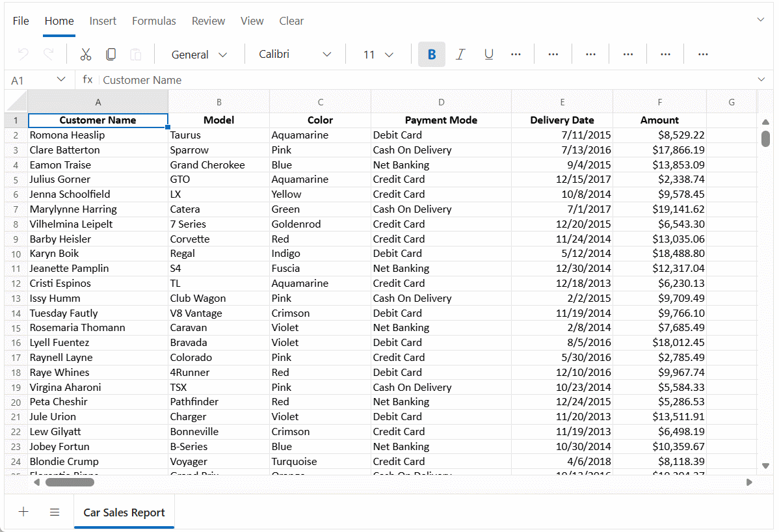Click the Name Box showing A1
This screenshot has width=779, height=532.
click(x=31, y=80)
